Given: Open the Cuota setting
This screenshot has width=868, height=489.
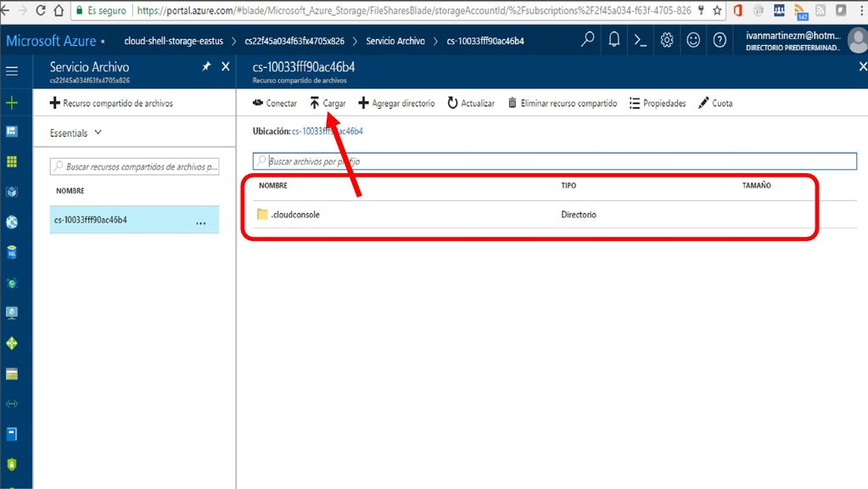Looking at the screenshot, I should point(715,103).
